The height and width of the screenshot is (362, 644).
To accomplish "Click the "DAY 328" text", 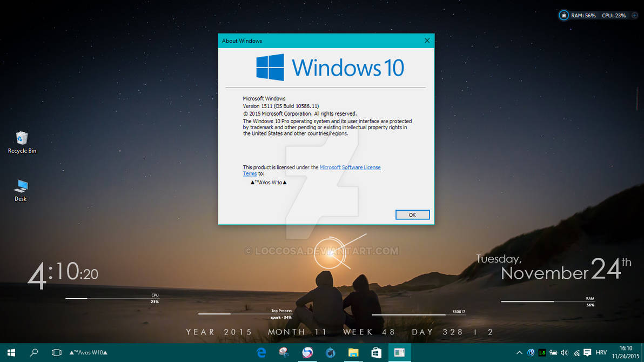I will tap(438, 332).
